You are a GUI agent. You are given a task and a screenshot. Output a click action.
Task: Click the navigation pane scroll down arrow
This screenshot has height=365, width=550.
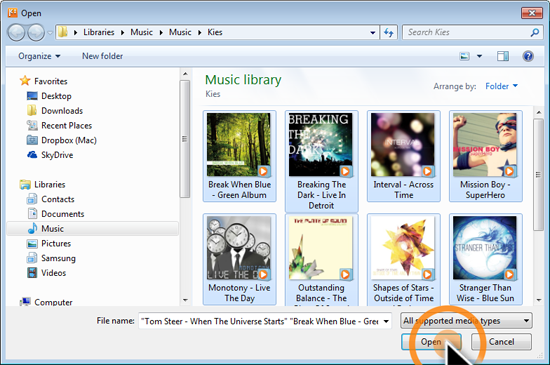click(185, 300)
